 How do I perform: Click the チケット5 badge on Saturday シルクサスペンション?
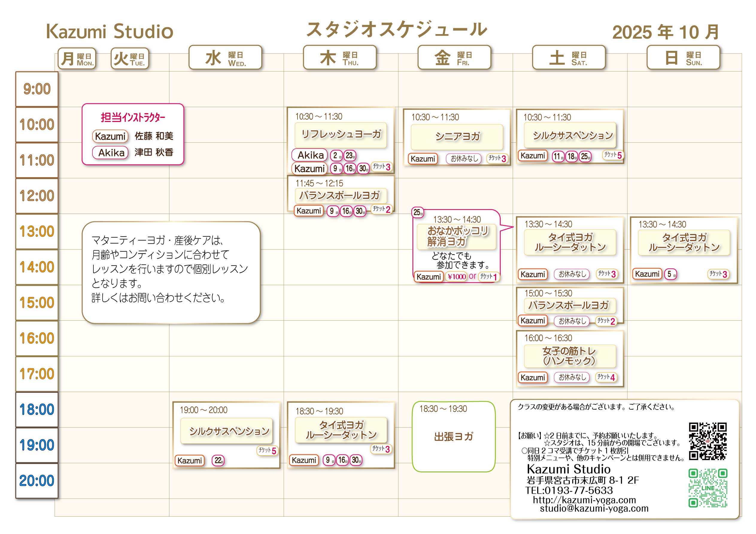pos(613,155)
